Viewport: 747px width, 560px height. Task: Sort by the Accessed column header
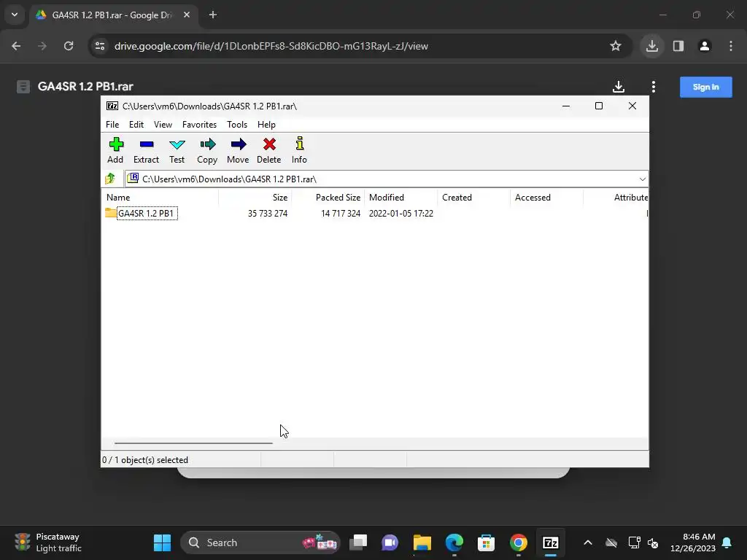(546, 197)
